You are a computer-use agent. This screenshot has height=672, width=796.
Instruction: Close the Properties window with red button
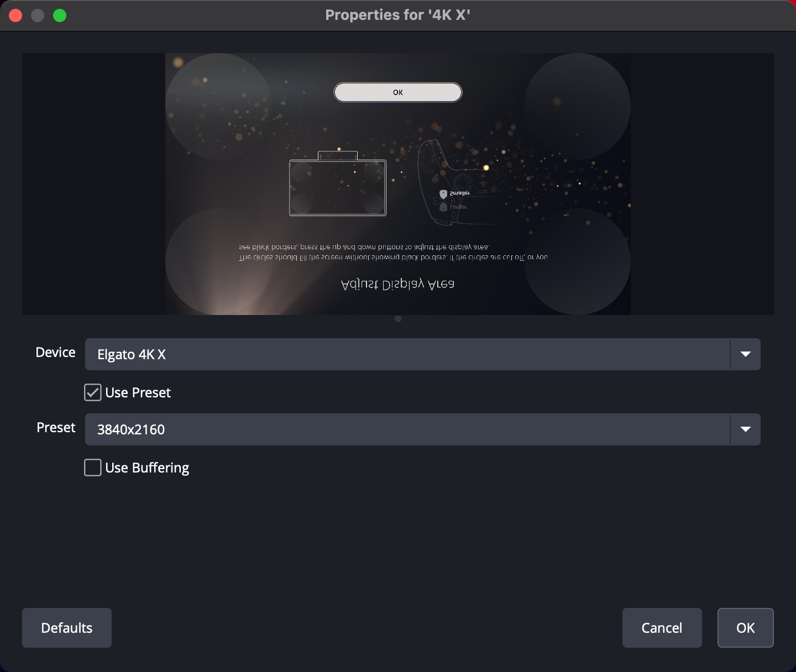(x=15, y=15)
